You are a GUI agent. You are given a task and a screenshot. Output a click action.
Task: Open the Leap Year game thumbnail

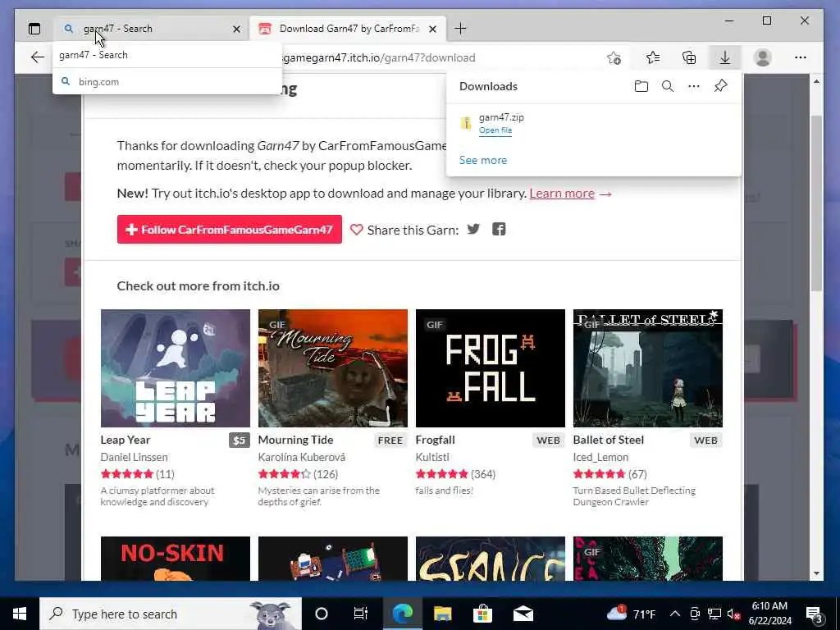pyautogui.click(x=176, y=368)
